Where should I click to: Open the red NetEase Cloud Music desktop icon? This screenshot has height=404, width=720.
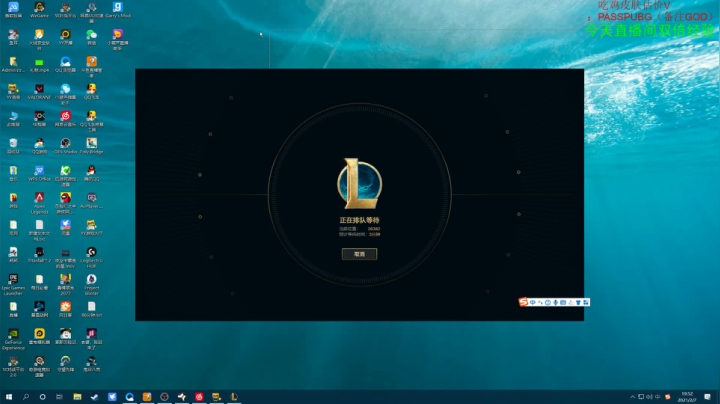65,118
